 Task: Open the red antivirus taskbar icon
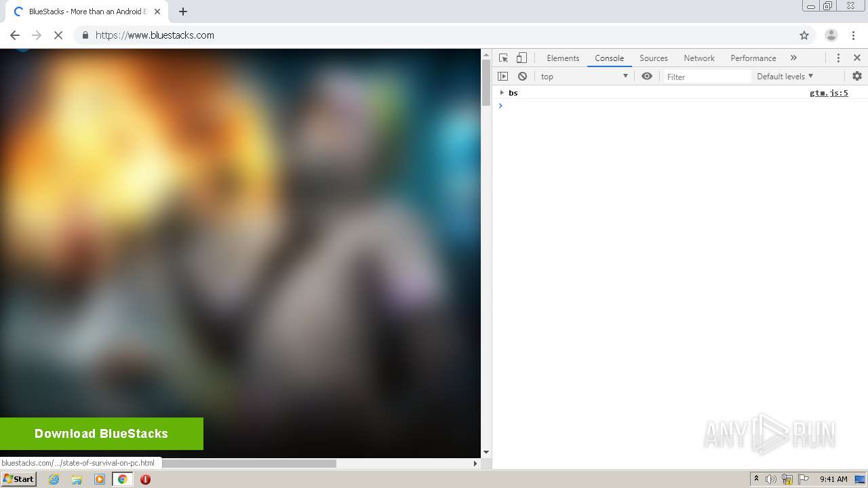tap(145, 479)
